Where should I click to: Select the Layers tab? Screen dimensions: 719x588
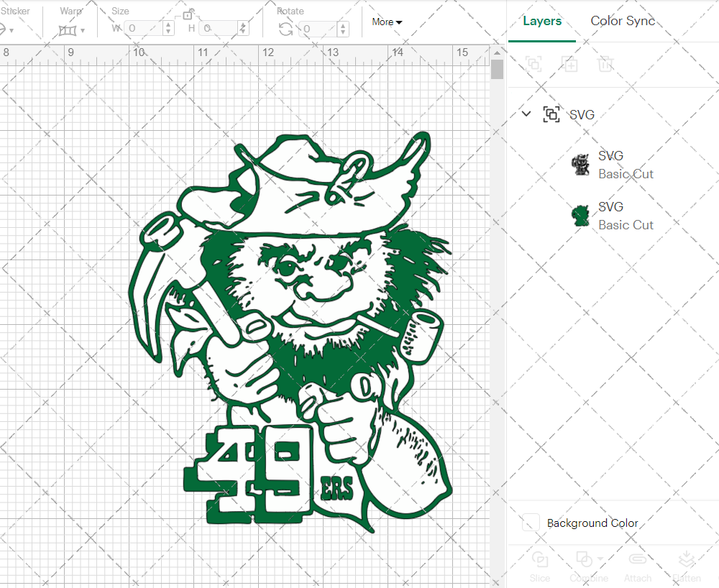pos(542,21)
